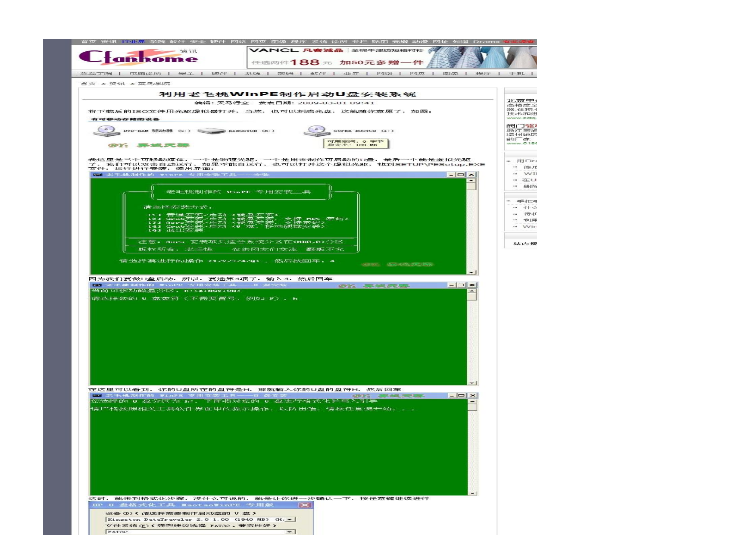The image size is (756, 535).
Task: Click 资讯 in the breadcrumb trail
Action: [117, 84]
